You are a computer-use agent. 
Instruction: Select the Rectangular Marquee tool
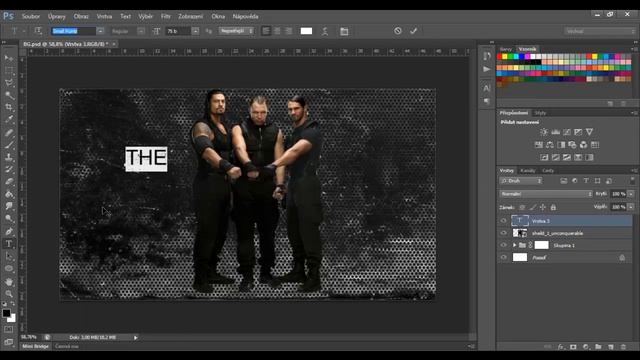(9, 71)
